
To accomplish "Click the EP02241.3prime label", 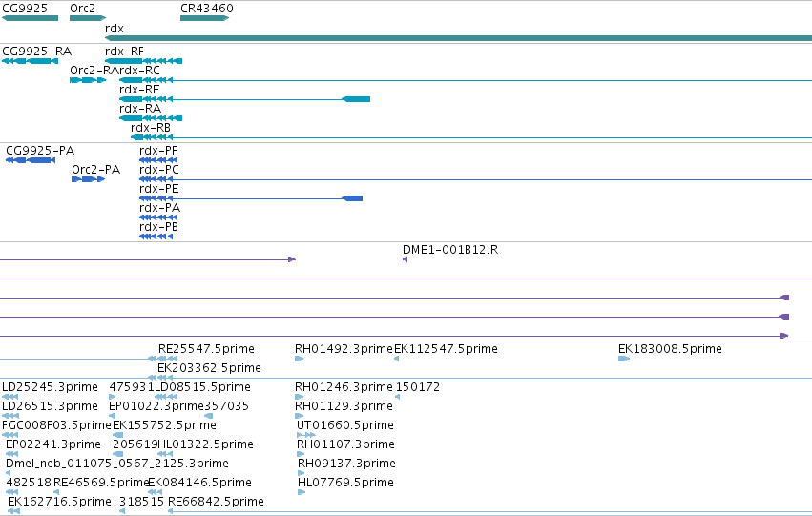I will coord(53,445).
